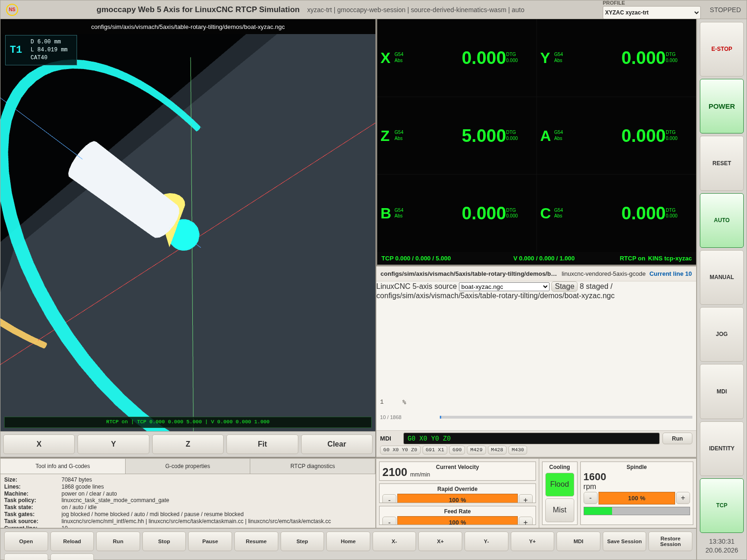This screenshot has height=560, width=747.
Task: Insert M429 preset
Action: (x=476, y=450)
